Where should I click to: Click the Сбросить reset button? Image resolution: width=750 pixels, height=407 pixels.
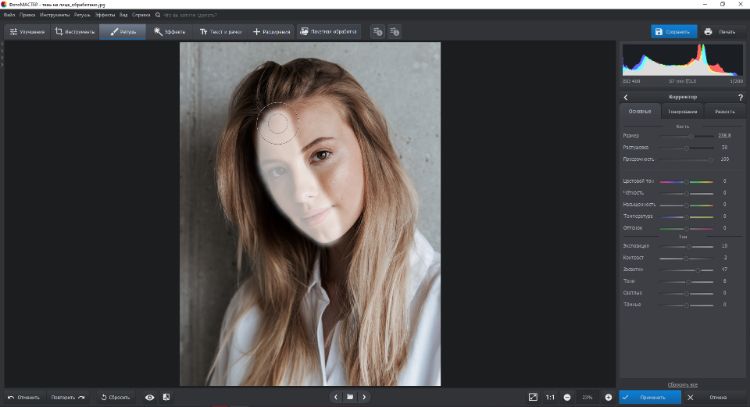117,397
